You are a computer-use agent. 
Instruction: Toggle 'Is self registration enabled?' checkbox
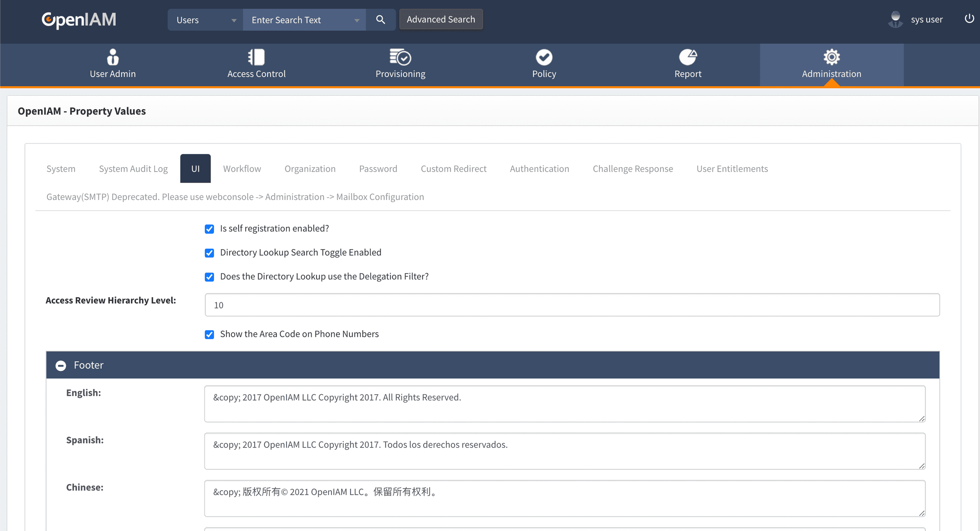click(x=209, y=229)
